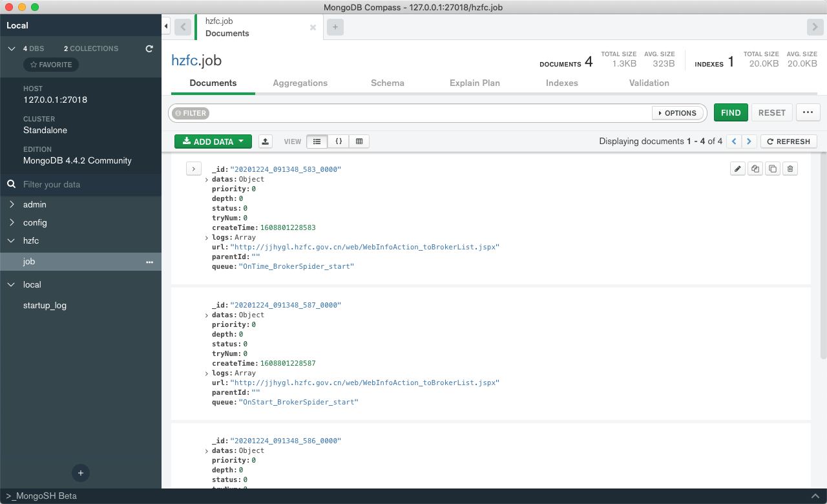The width and height of the screenshot is (827, 504).
Task: Switch to list view
Action: tap(317, 142)
